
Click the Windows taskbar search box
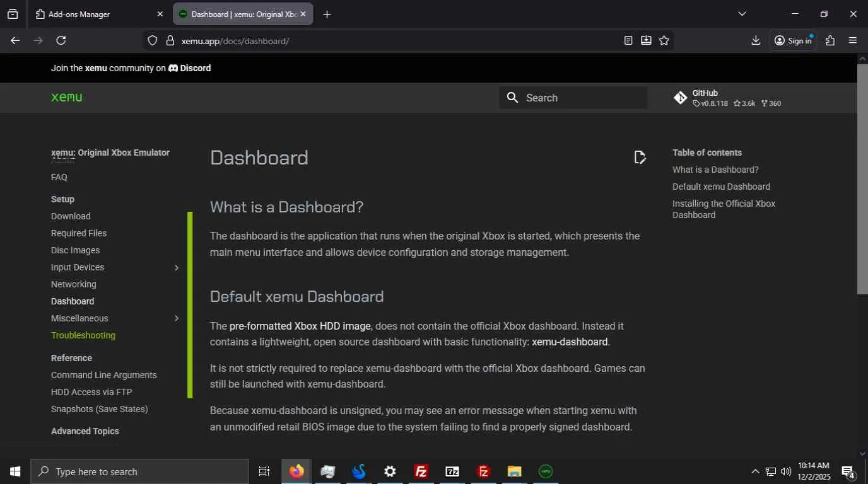click(x=140, y=471)
